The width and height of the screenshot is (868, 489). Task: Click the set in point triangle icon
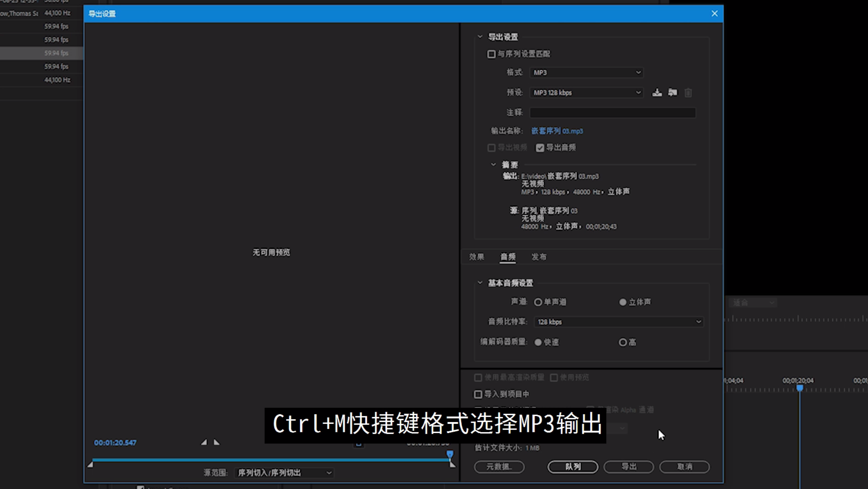pos(204,442)
